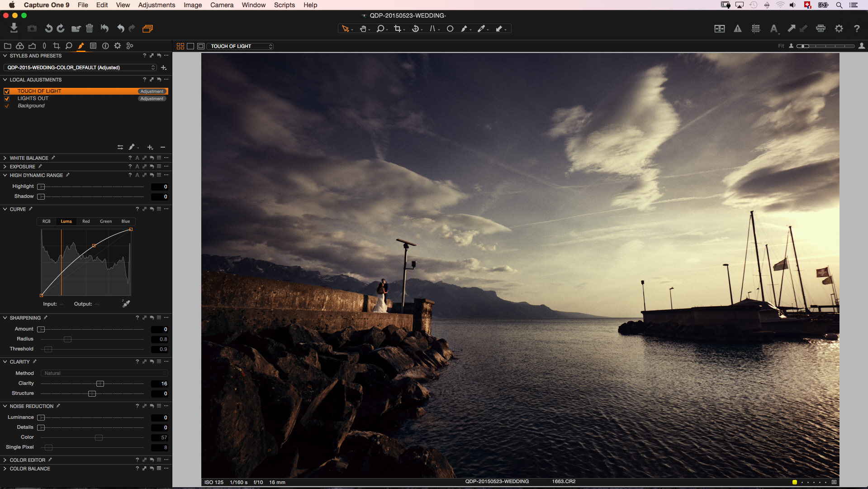Select the Zoom magnifier cursor tool

tap(380, 29)
